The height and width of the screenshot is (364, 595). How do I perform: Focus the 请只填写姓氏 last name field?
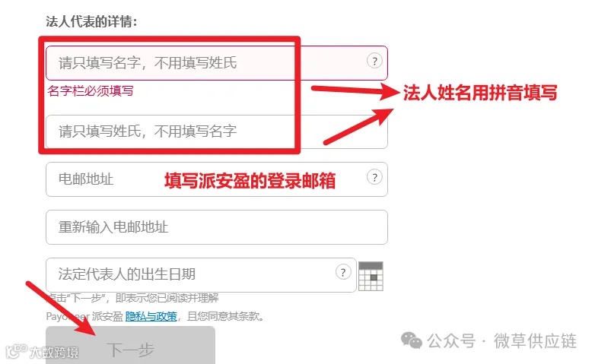click(217, 131)
